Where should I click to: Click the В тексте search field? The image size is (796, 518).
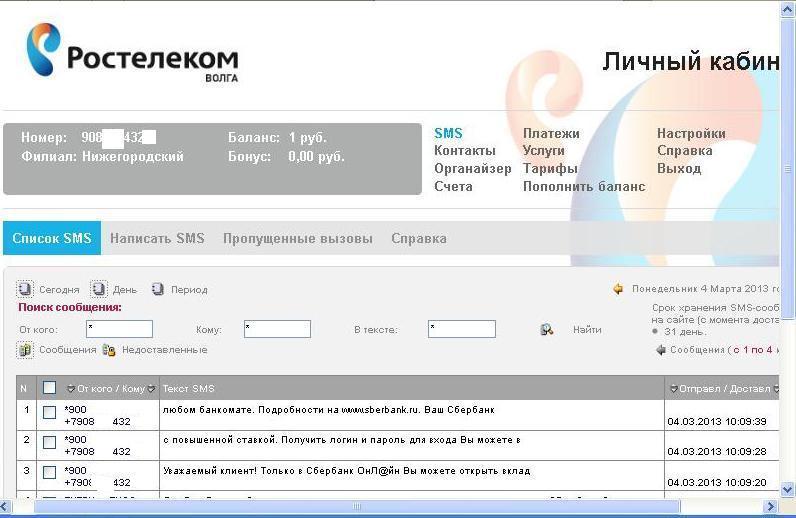(462, 329)
